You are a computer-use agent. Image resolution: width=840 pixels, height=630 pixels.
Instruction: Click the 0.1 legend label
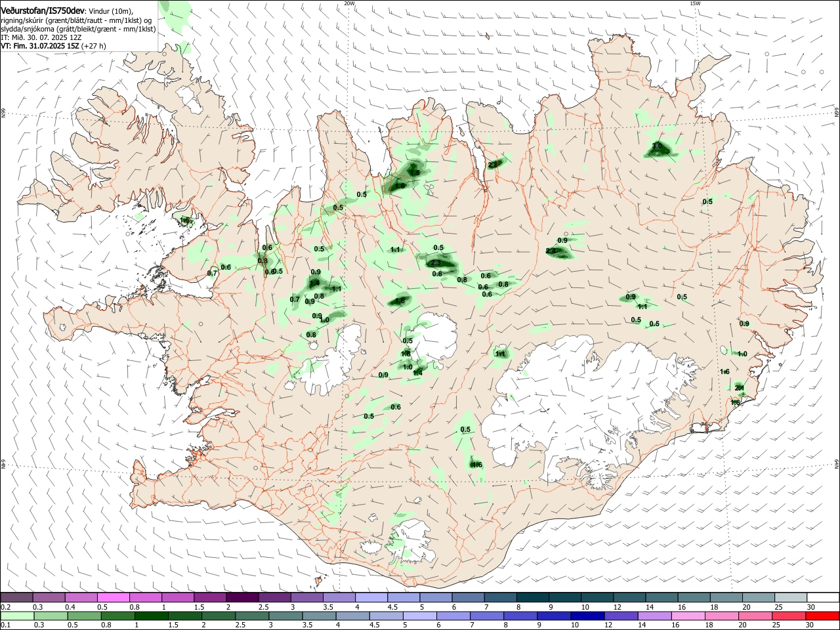tap(6, 625)
